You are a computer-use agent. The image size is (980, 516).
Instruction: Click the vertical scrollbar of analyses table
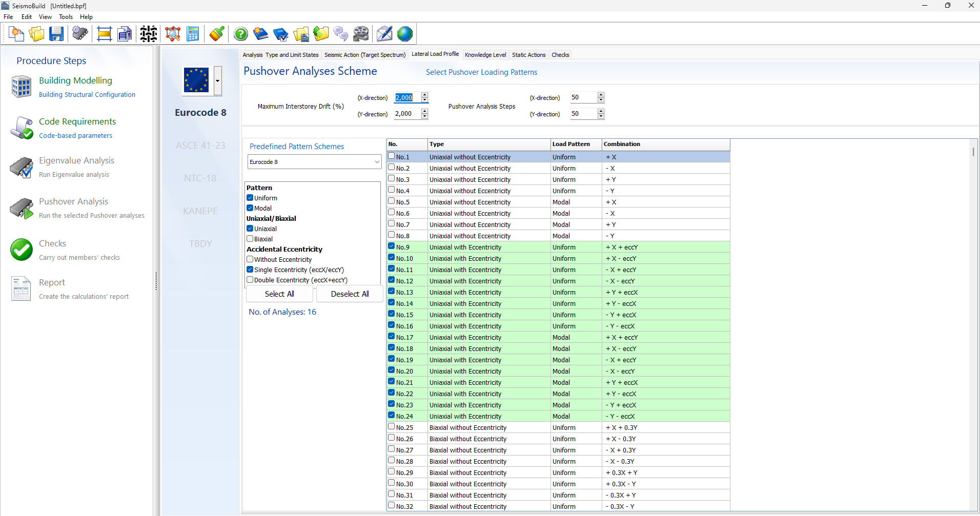(973, 152)
